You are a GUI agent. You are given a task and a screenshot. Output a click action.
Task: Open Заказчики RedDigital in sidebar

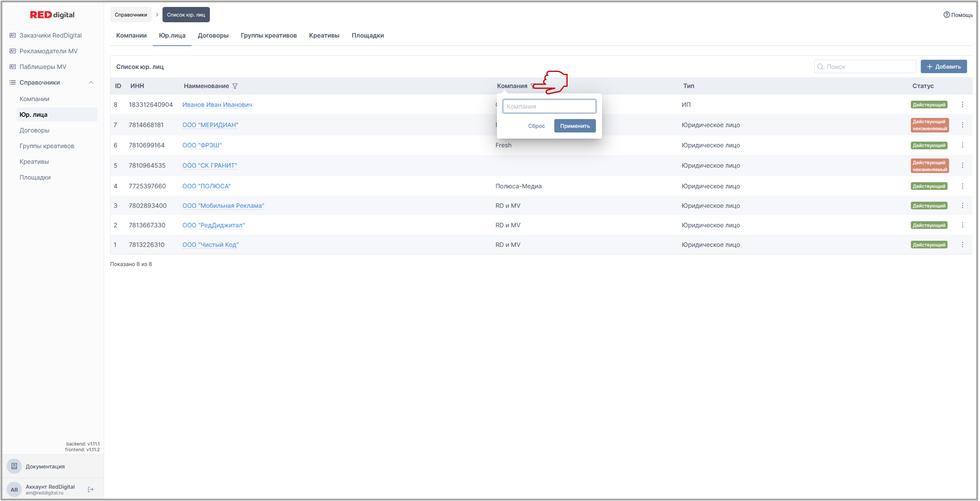[x=50, y=35]
